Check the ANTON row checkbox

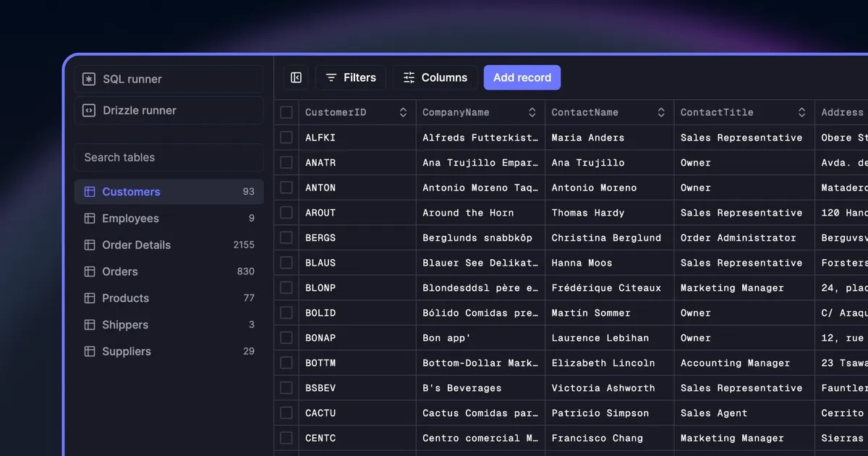tap(286, 187)
